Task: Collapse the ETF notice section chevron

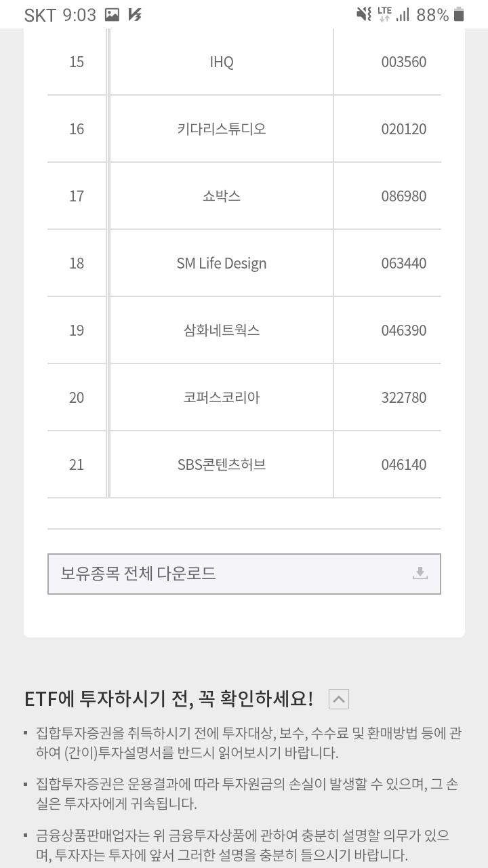Action: point(338,699)
